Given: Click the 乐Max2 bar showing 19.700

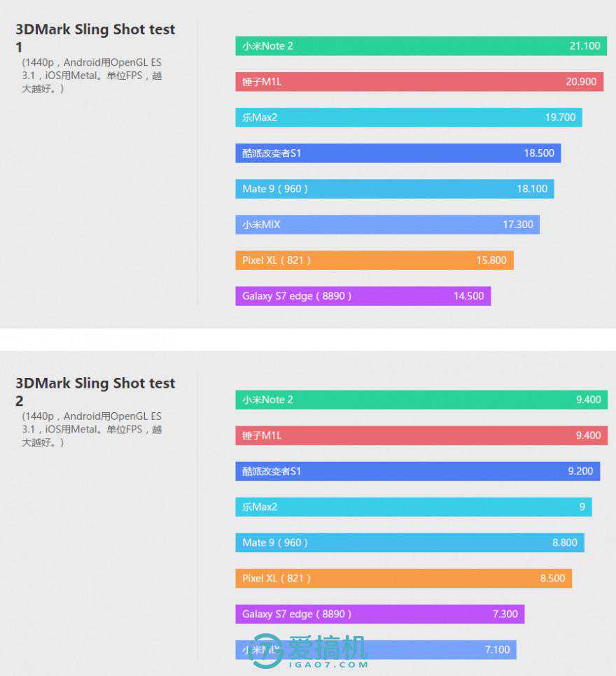Looking at the screenshot, I should [x=408, y=118].
